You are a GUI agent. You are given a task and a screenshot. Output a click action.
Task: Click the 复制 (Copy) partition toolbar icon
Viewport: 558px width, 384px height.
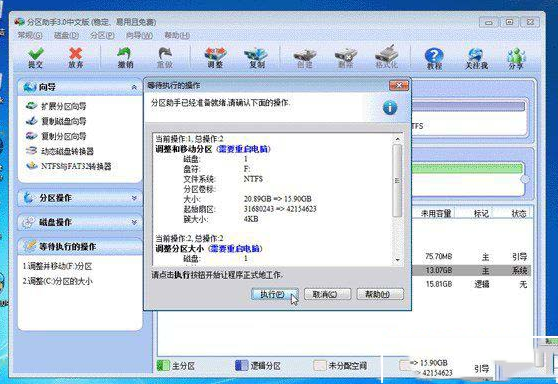[x=256, y=57]
